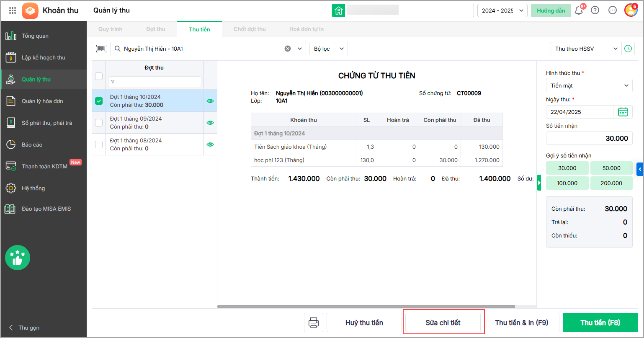Choose the 30.000 suggested amount
The image size is (644, 338).
(567, 168)
